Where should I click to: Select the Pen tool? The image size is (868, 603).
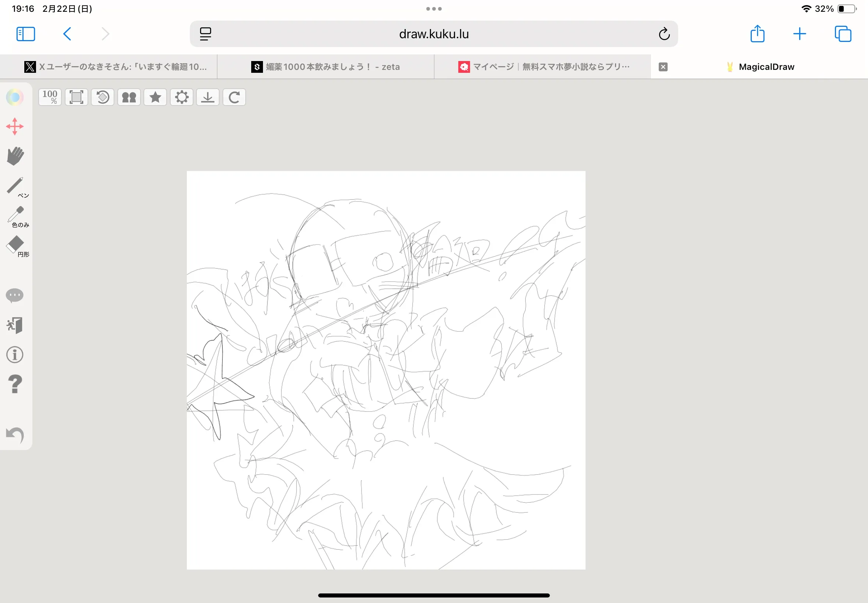[15, 186]
